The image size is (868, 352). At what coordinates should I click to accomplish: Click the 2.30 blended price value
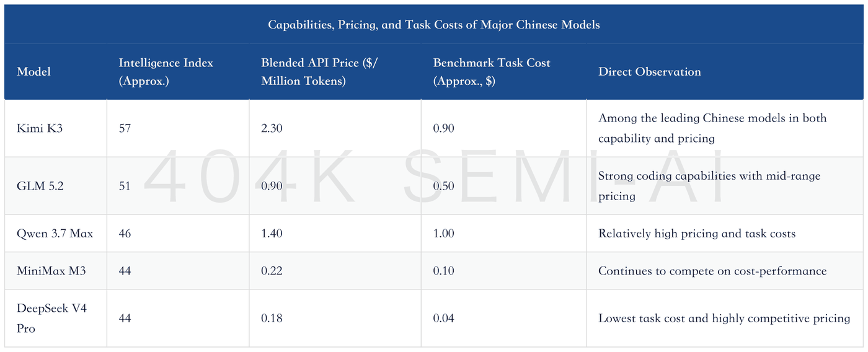(272, 128)
